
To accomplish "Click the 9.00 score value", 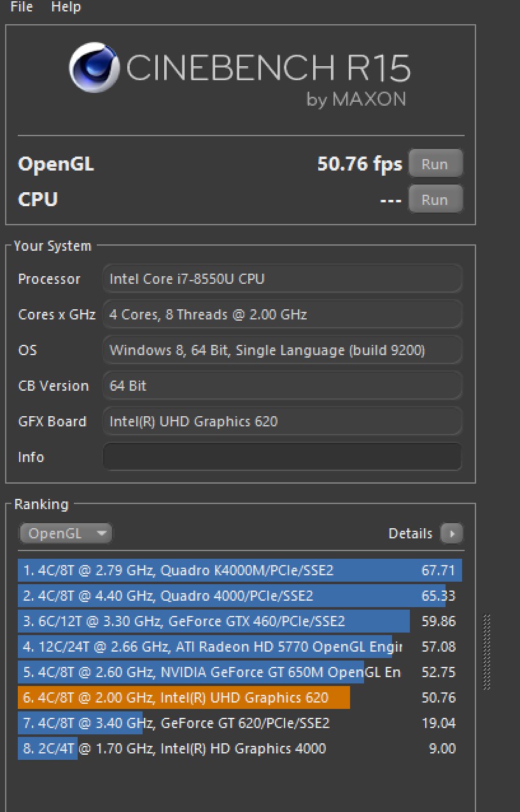I will coord(442,748).
